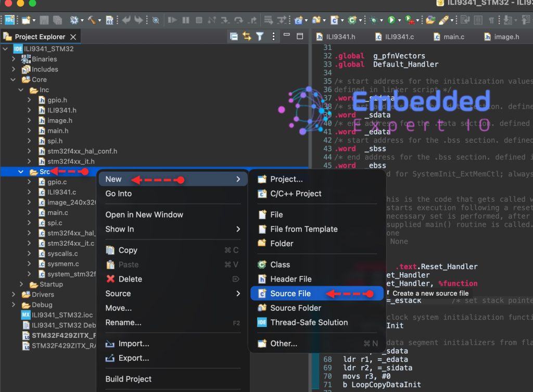Expand the Binaries node
The height and width of the screenshot is (392, 533).
[14, 59]
